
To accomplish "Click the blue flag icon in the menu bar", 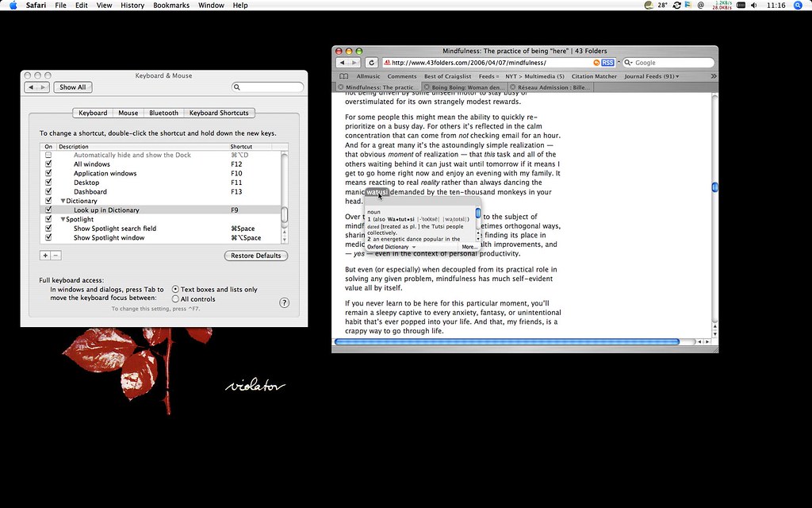I will pos(688,6).
